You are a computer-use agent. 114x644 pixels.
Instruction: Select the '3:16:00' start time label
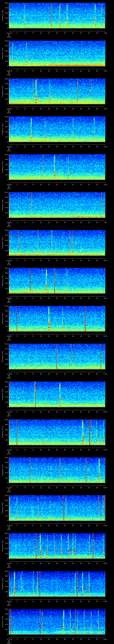(x=9, y=601)
